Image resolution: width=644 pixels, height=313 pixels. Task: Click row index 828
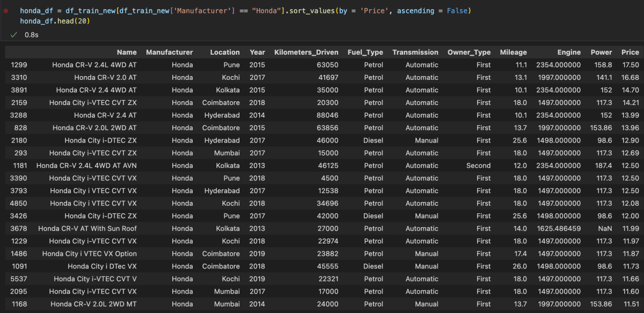tap(21, 128)
